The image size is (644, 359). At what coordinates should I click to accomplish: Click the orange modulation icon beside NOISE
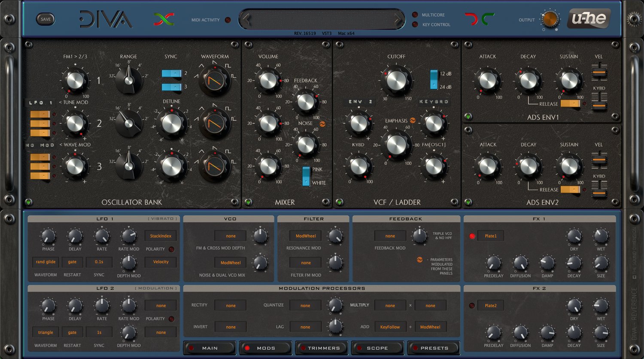pyautogui.click(x=322, y=124)
